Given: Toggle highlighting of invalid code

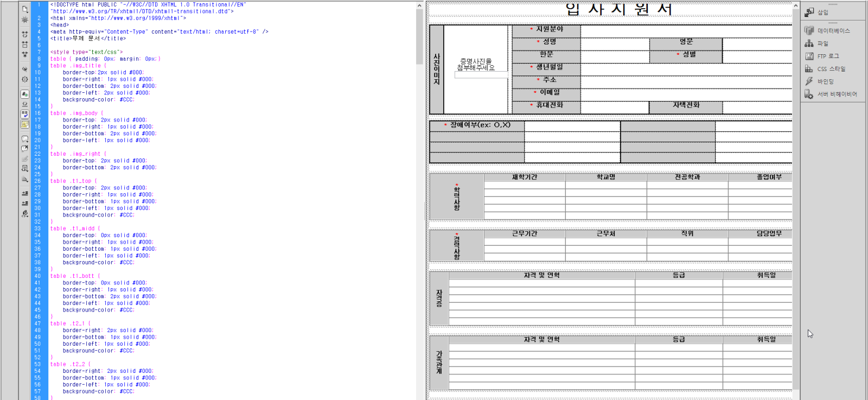Looking at the screenshot, I should [x=25, y=104].
